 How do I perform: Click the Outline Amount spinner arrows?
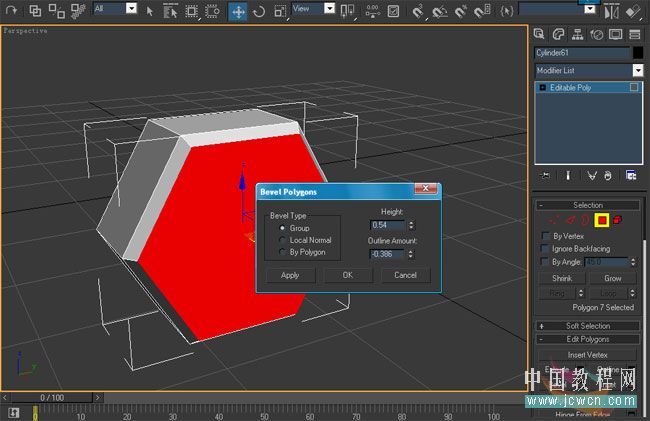410,254
